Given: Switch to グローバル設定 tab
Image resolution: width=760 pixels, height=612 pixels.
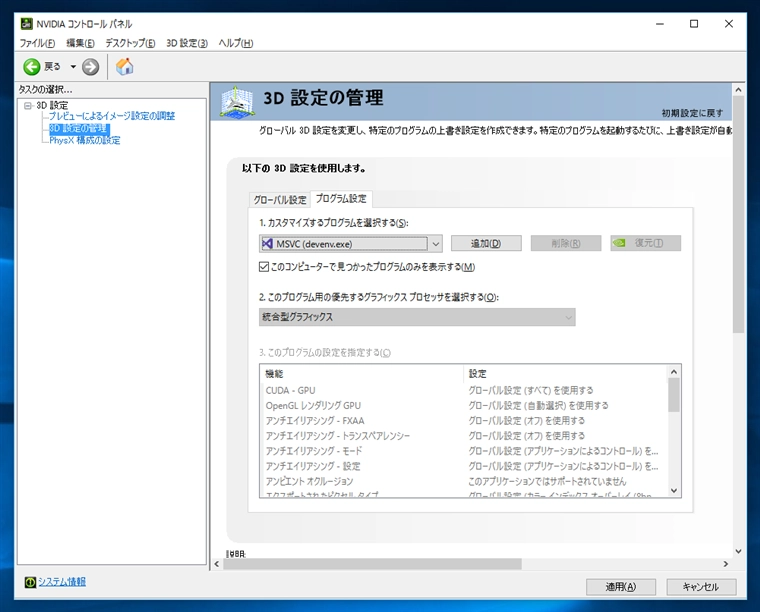Looking at the screenshot, I should tap(280, 200).
